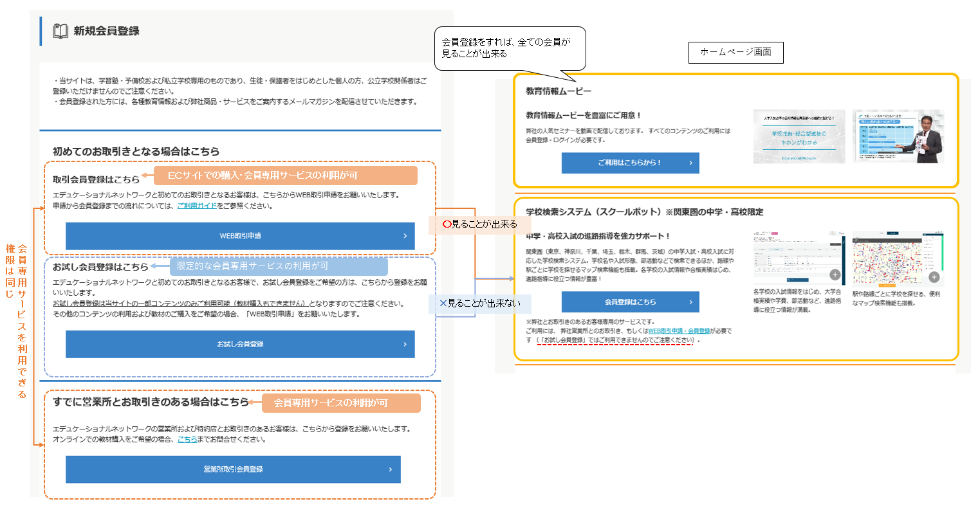Click the arrow on the 会員登録はこちら button
This screenshot has height=506, width=980.
tap(690, 302)
